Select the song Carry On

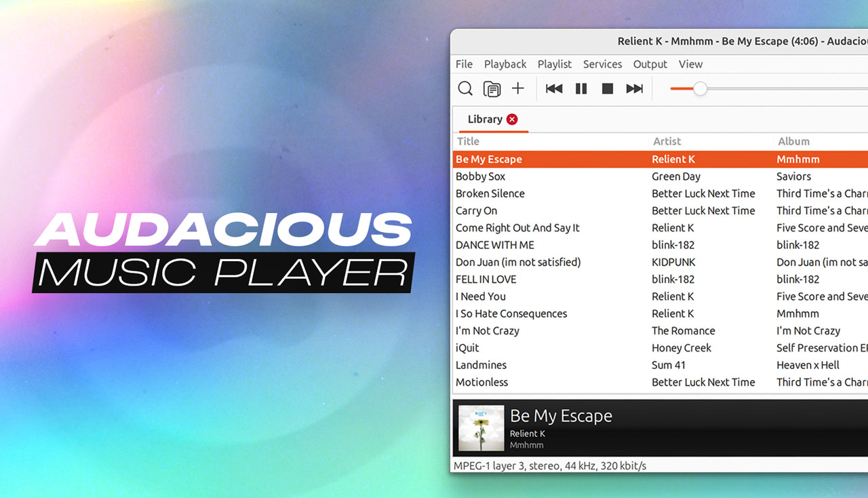[476, 210]
